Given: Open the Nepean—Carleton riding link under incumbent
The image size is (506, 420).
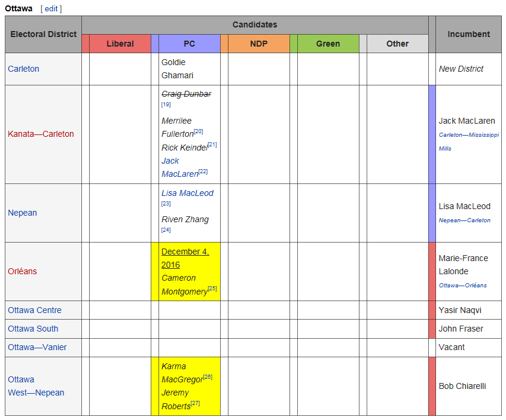Looking at the screenshot, I should tap(464, 220).
